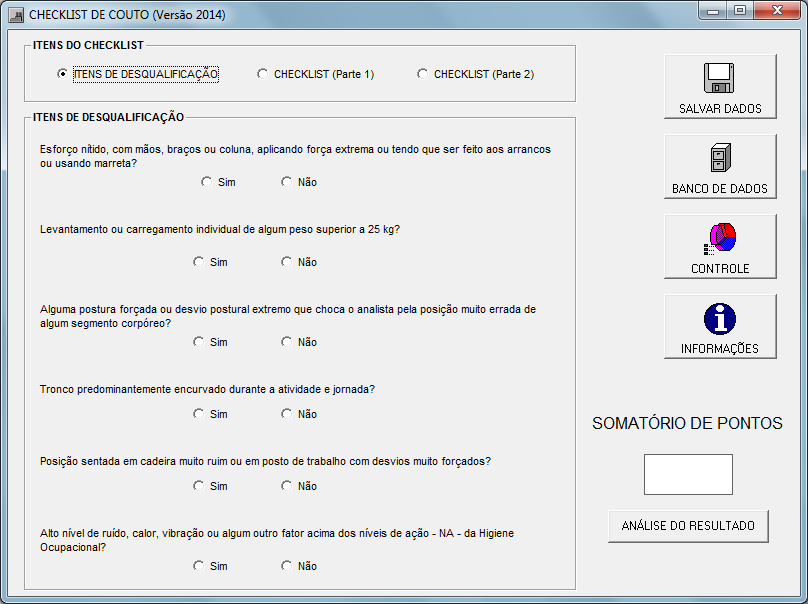Viewport: 808px width, 604px height.
Task: Choose Sim for esforço nítido question
Action: [218, 182]
